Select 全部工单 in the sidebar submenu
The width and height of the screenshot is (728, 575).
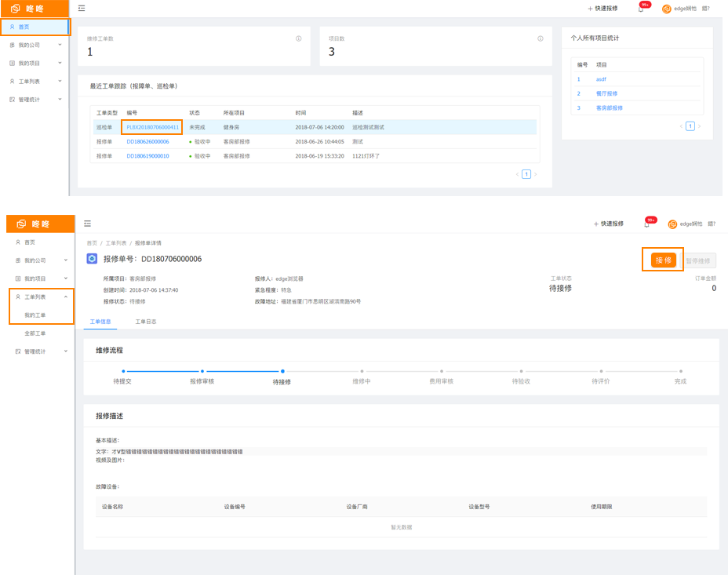(35, 333)
